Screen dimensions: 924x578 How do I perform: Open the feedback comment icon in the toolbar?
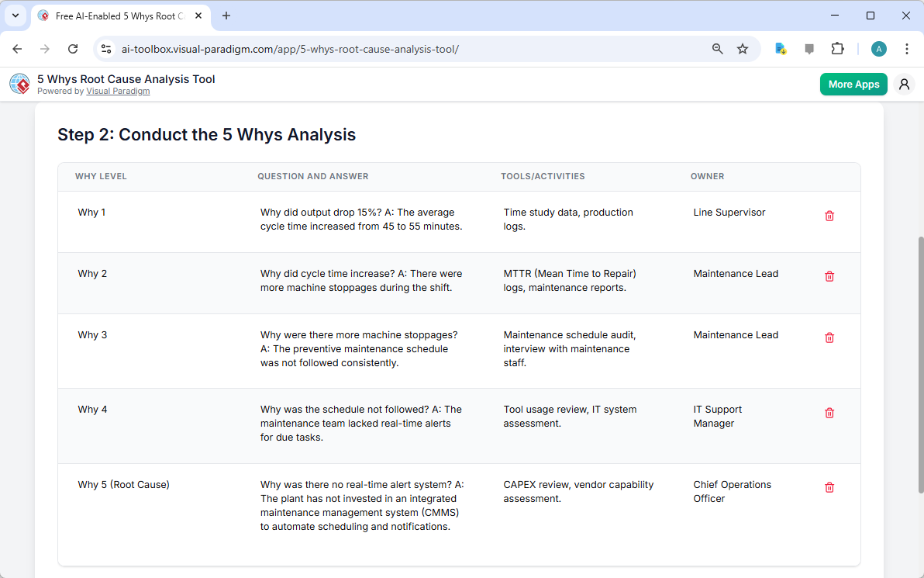[808, 48]
